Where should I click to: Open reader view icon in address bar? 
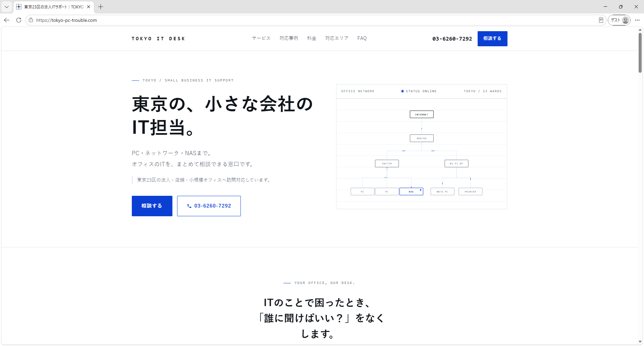click(601, 20)
